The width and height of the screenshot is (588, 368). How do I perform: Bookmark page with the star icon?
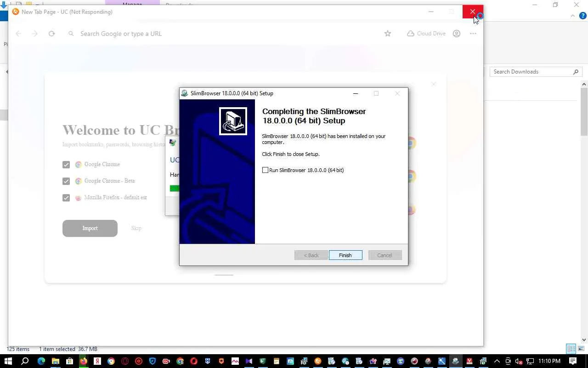[x=388, y=34]
